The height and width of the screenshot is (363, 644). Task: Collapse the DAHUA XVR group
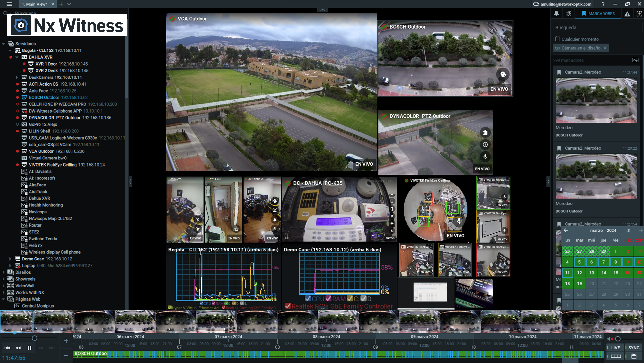point(17,57)
